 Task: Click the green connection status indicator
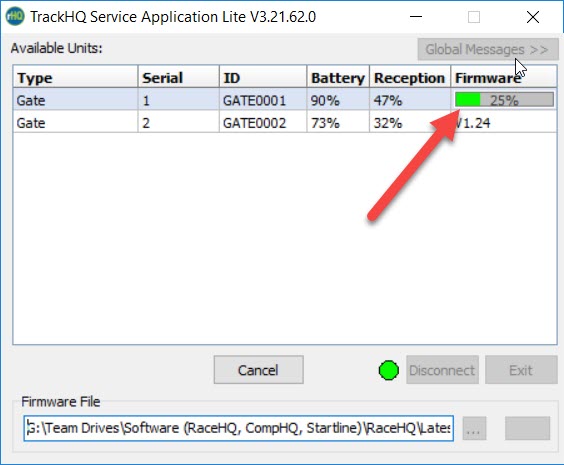388,370
